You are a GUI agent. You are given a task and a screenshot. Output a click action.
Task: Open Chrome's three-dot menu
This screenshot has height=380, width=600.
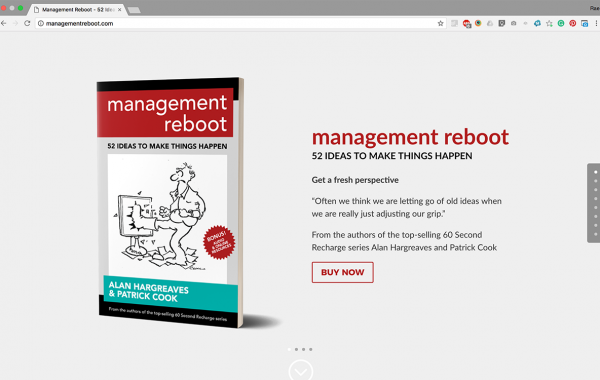pyautogui.click(x=596, y=23)
